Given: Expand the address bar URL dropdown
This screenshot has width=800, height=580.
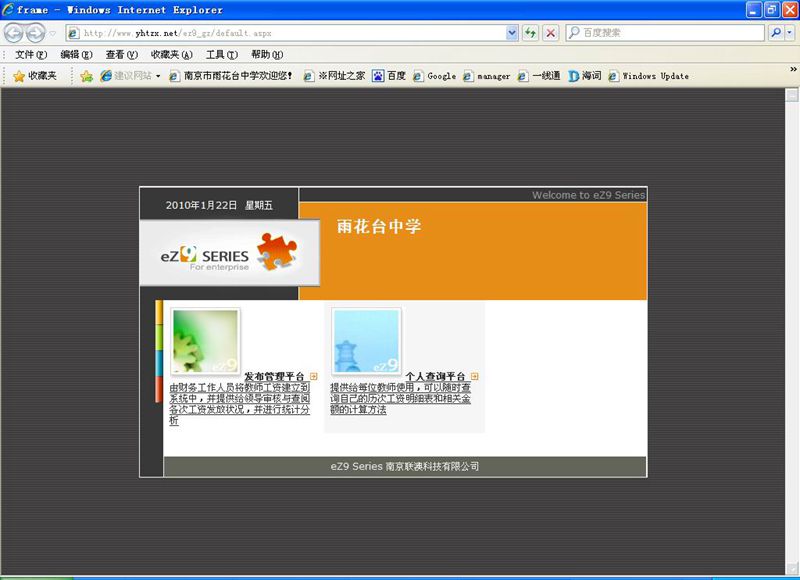Looking at the screenshot, I should point(512,33).
